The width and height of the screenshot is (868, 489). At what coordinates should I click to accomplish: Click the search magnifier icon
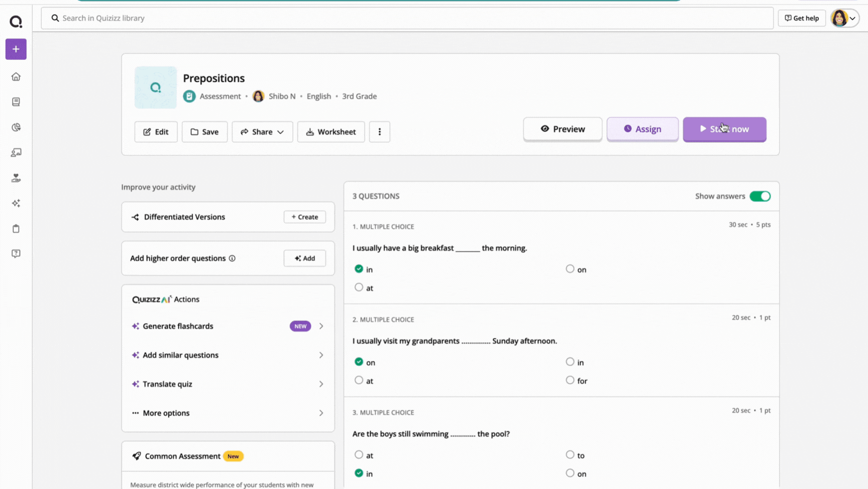click(55, 18)
